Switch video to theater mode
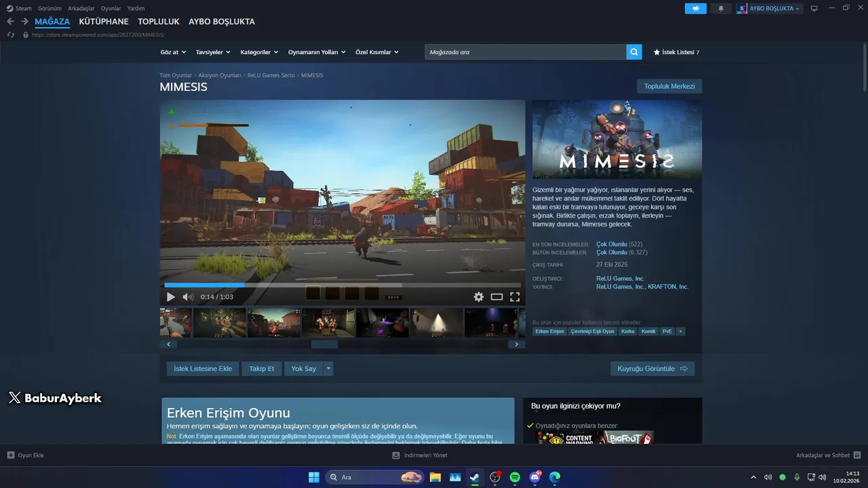The width and height of the screenshot is (868, 488). (497, 297)
